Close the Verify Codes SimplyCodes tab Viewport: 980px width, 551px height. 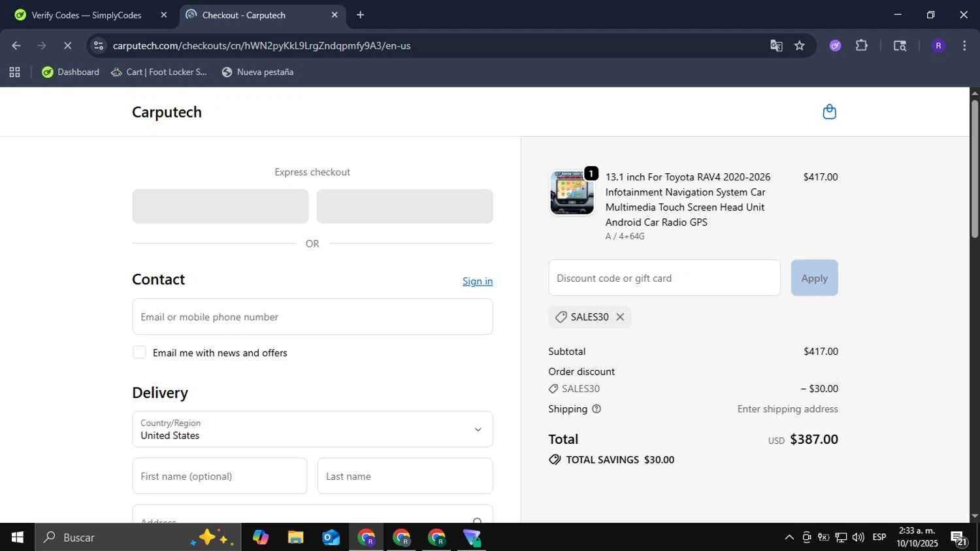[x=164, y=15]
